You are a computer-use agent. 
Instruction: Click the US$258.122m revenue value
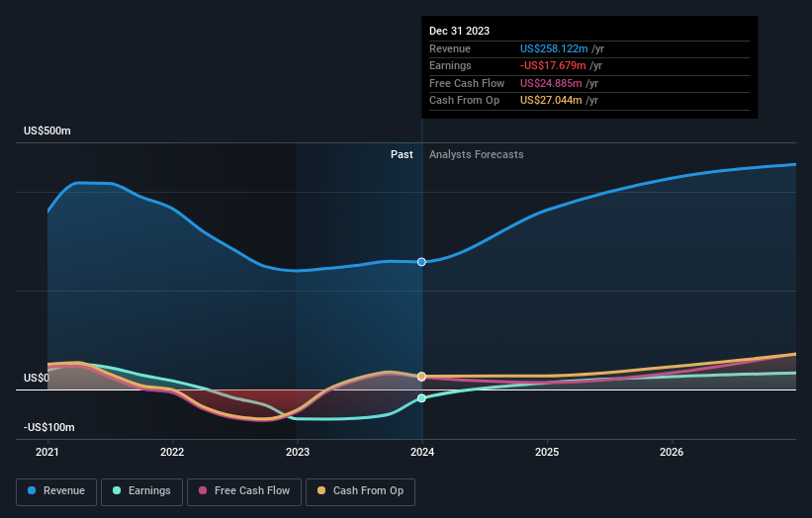(554, 48)
